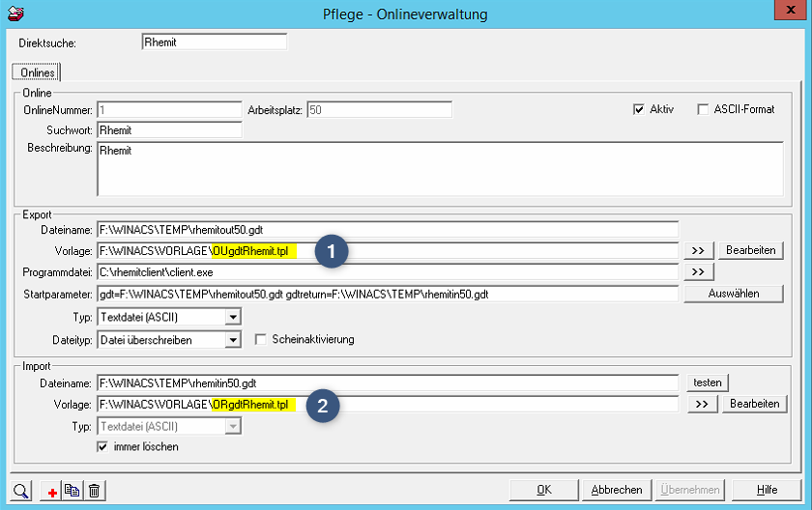This screenshot has width=812, height=510.
Task: Select the Onlines tab
Action: 37,72
